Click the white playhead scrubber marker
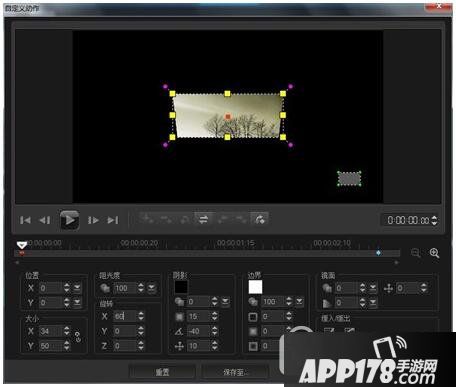Viewport: 456px width, 387px height. pyautogui.click(x=22, y=246)
